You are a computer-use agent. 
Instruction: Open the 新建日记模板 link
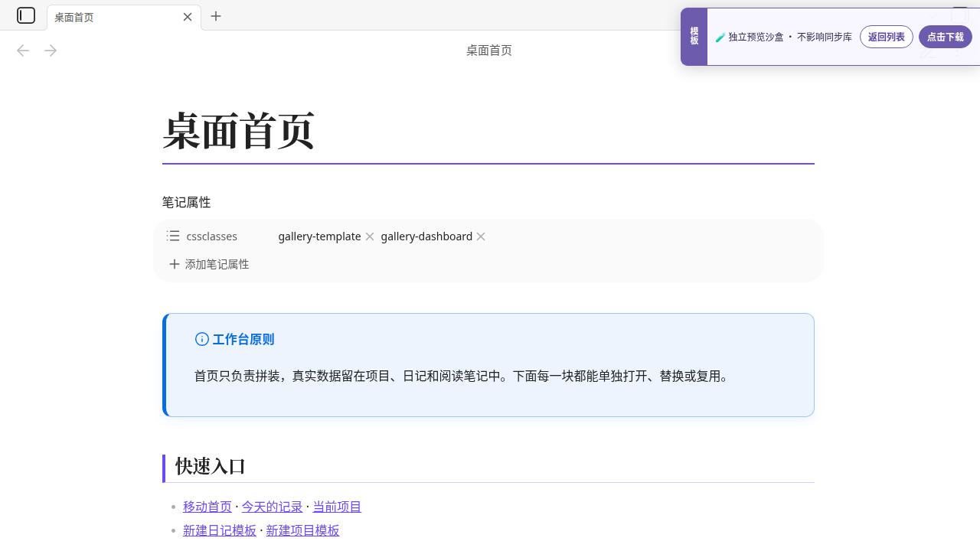point(220,530)
